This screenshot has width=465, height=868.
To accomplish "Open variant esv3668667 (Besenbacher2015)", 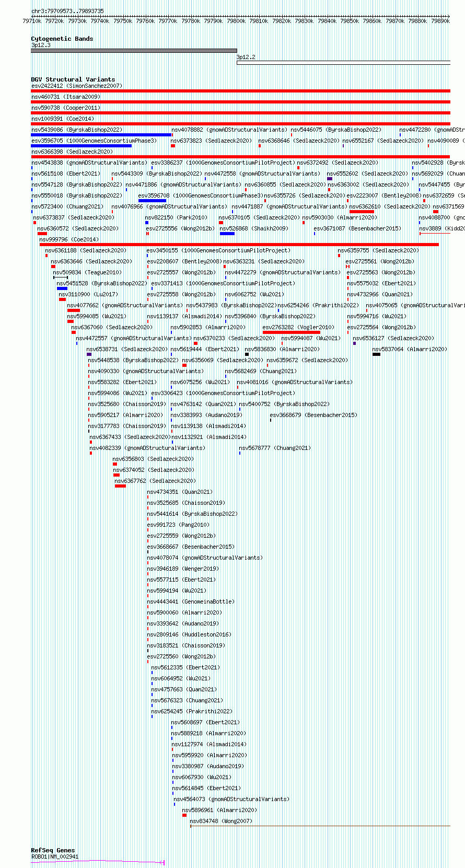I will click(191, 547).
